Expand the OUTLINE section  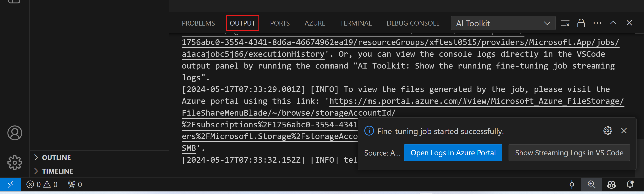[x=56, y=157]
